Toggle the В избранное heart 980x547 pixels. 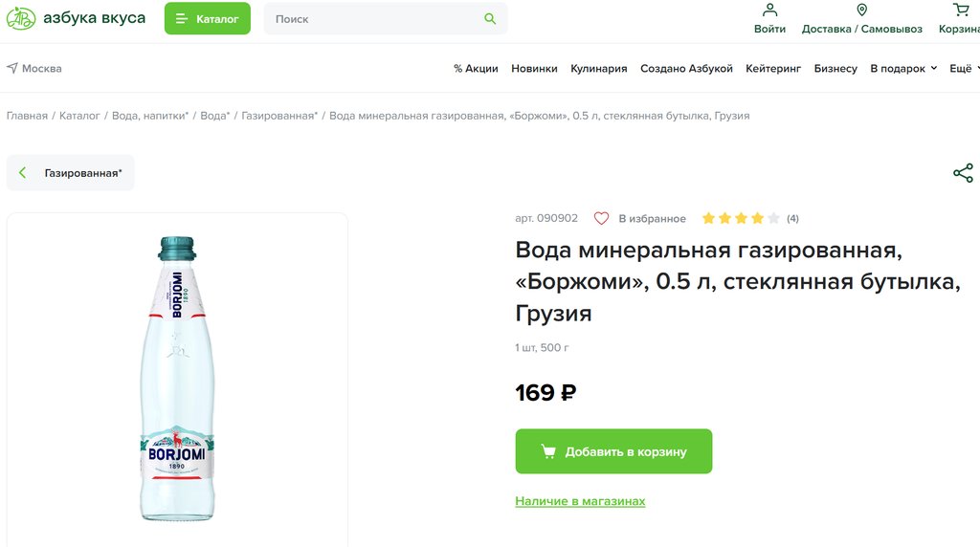(601, 218)
